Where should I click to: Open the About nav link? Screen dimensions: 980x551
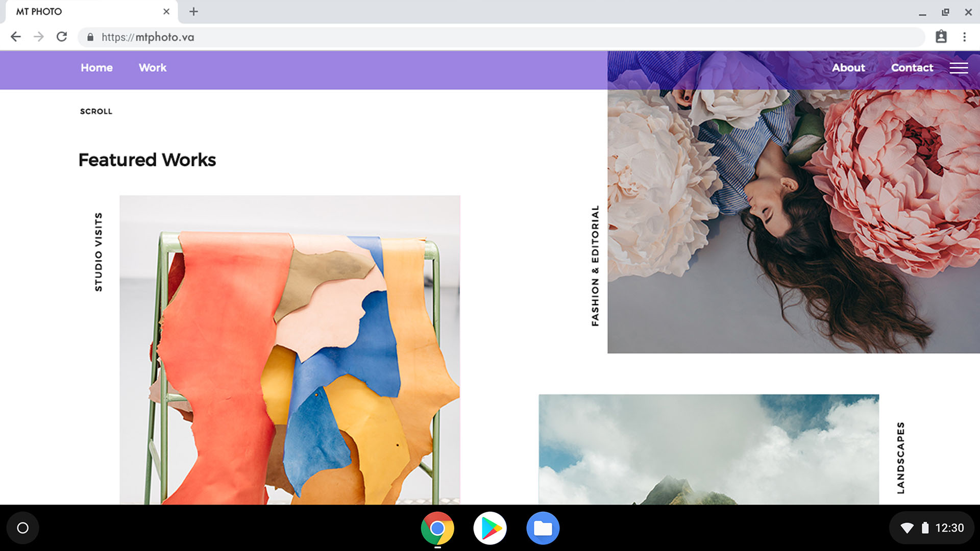(848, 68)
